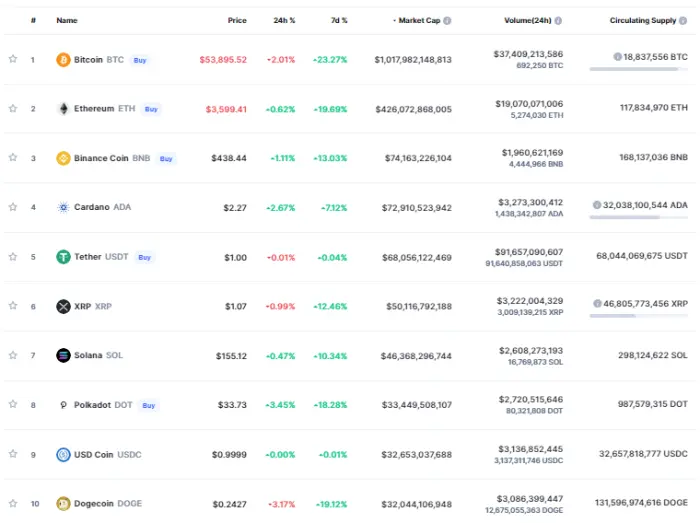This screenshot has width=700, height=523.
Task: Click the info icon beside 32,038,100,544 ADA
Action: click(597, 205)
